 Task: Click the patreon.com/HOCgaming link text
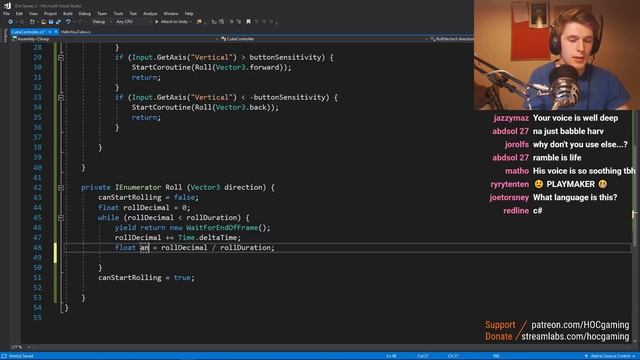[580, 325]
